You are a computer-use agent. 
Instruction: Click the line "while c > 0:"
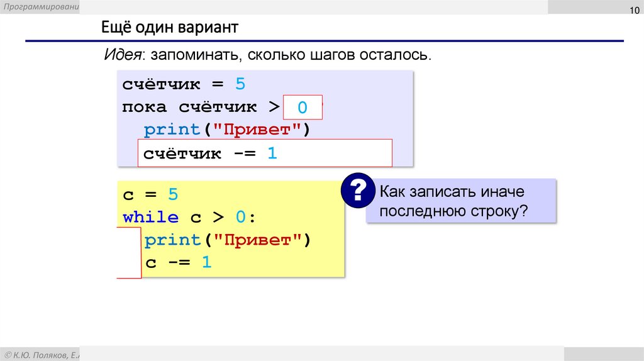pyautogui.click(x=189, y=217)
